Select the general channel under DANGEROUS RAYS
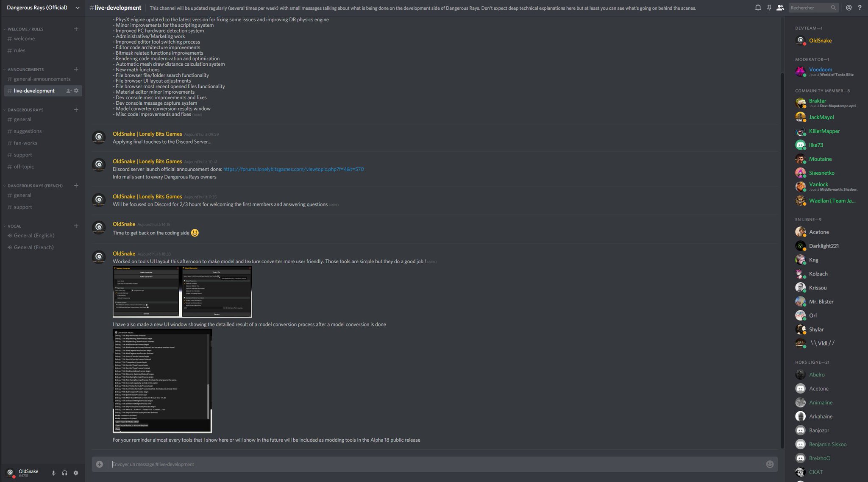 click(22, 119)
